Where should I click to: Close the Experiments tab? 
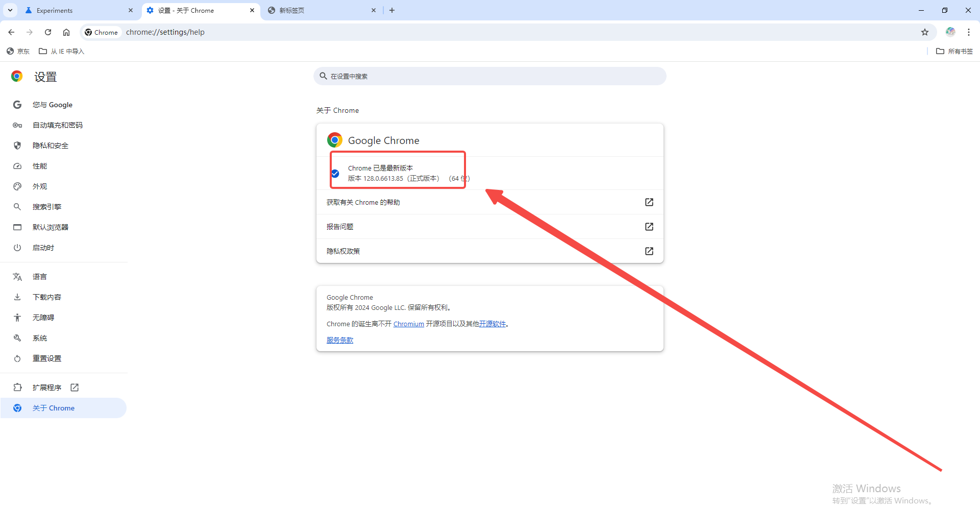tap(131, 10)
